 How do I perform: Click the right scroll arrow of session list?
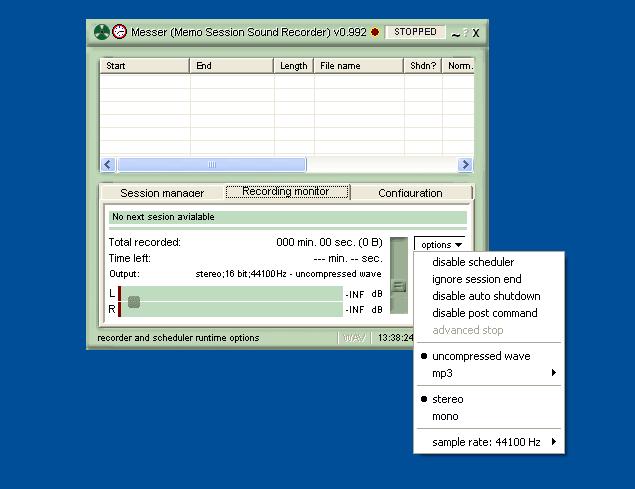coord(465,164)
